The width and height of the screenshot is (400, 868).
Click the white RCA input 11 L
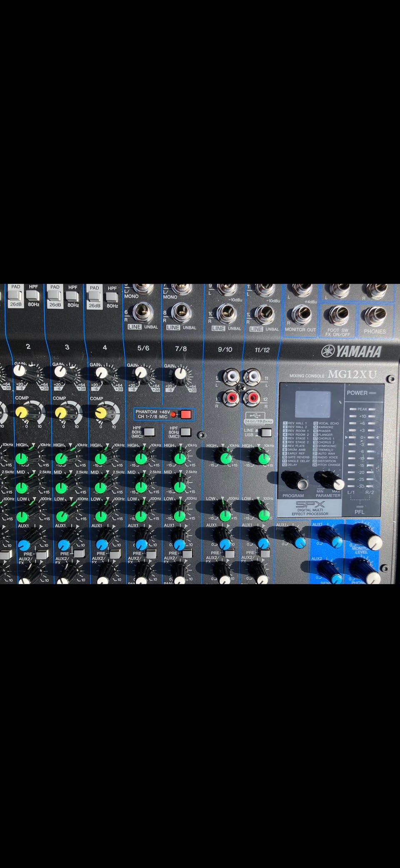coord(252,378)
